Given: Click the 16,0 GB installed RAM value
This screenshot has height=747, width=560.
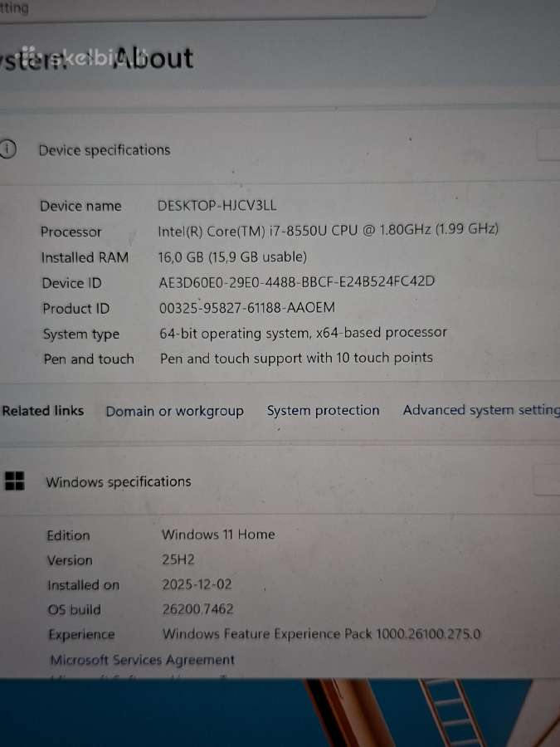Looking at the screenshot, I should pos(232,257).
